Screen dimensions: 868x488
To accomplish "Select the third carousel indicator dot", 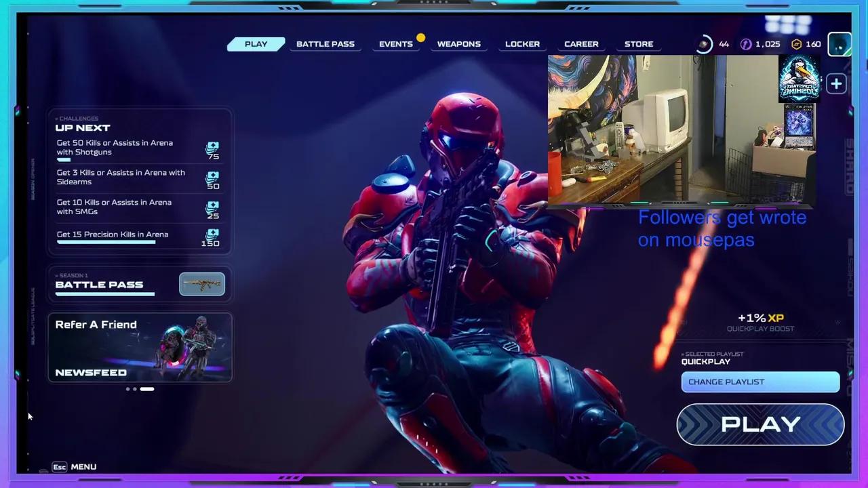I will 146,389.
